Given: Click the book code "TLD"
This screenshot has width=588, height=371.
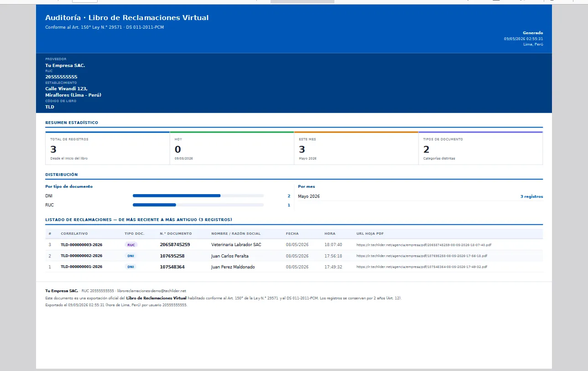Looking at the screenshot, I should (x=50, y=107).
